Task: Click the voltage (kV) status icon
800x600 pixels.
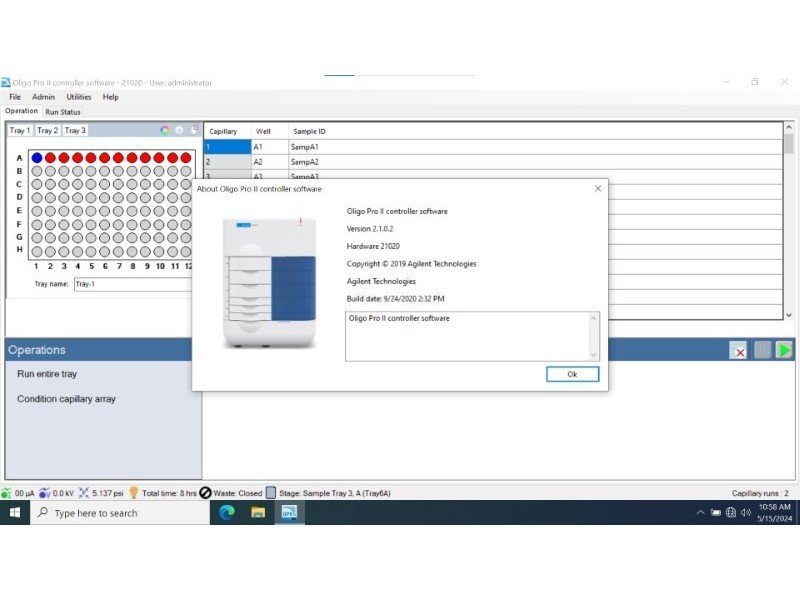Action: coord(45,493)
